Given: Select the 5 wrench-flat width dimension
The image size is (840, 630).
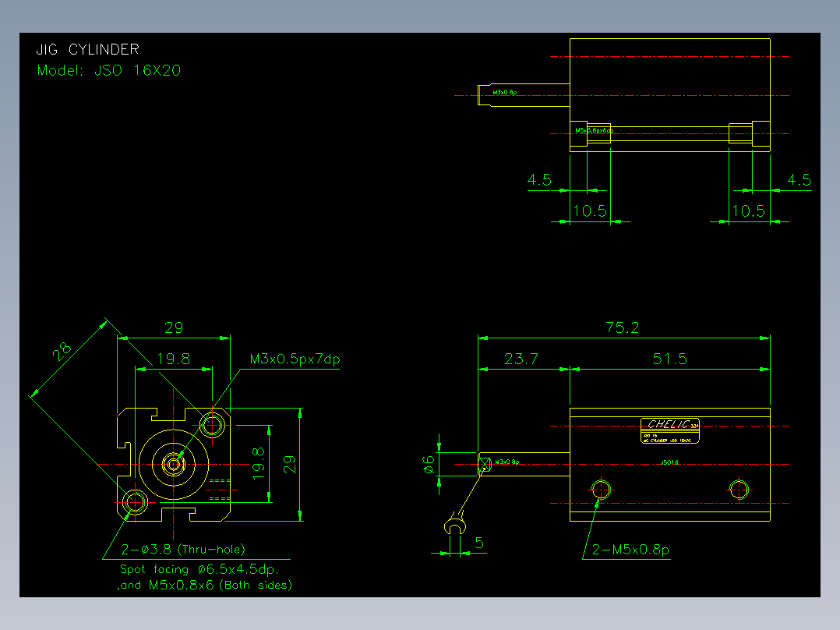Looking at the screenshot, I should 479,543.
